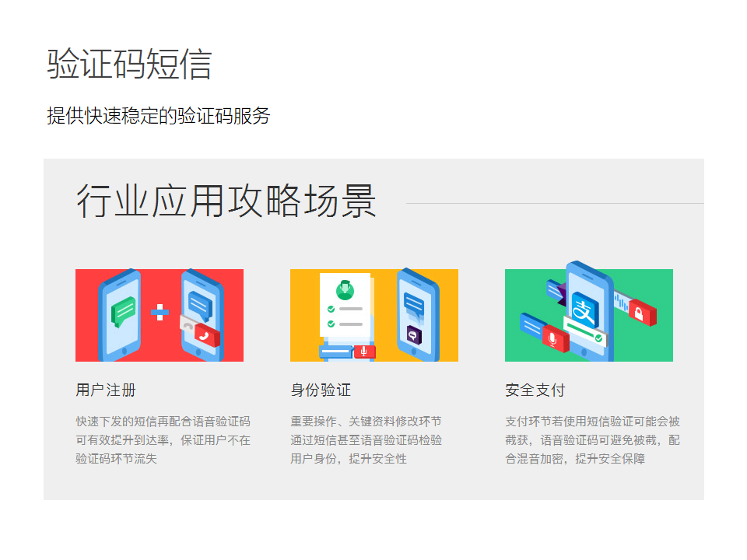Click the 安全支付 green illustration
The image size is (747, 560).
[x=589, y=312]
